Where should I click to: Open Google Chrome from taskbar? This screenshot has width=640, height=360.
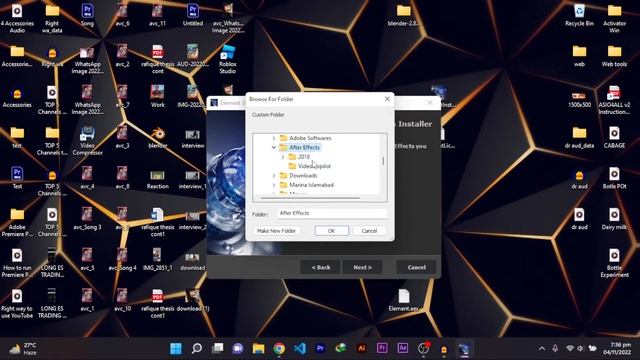[x=279, y=349]
